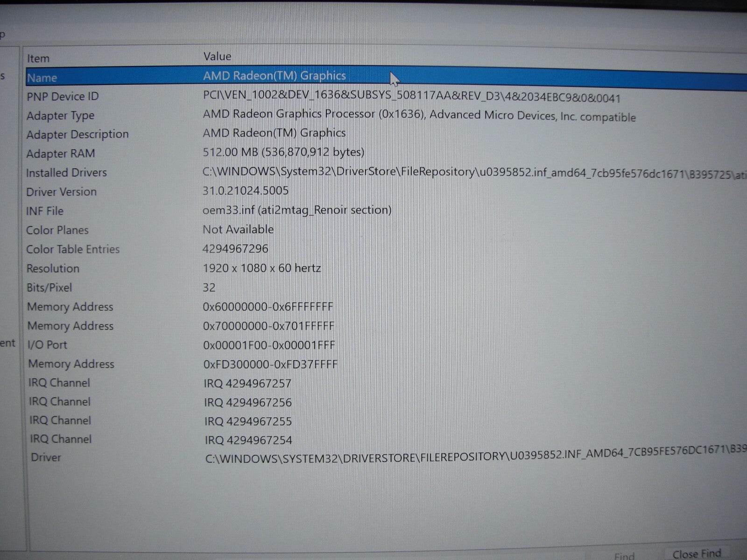Screen dimensions: 747x560
Task: Click the Value column header
Action: 217,56
